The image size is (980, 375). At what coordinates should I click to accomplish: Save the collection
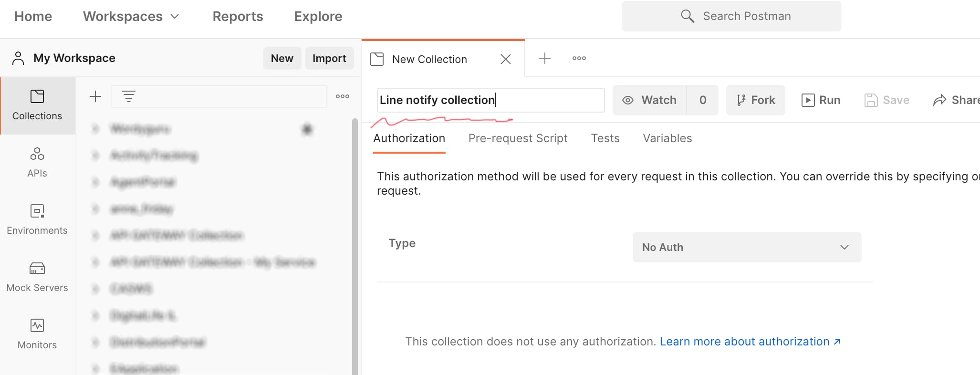click(x=887, y=100)
